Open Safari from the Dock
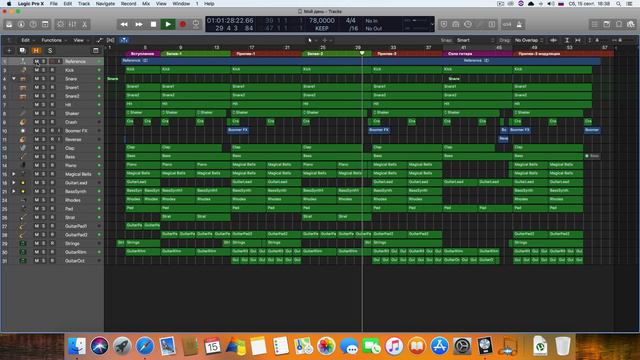This screenshot has height=360, width=640. point(144,346)
